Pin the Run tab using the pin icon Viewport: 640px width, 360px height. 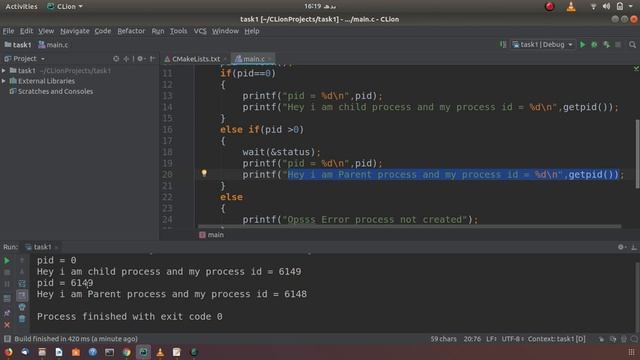point(7,313)
